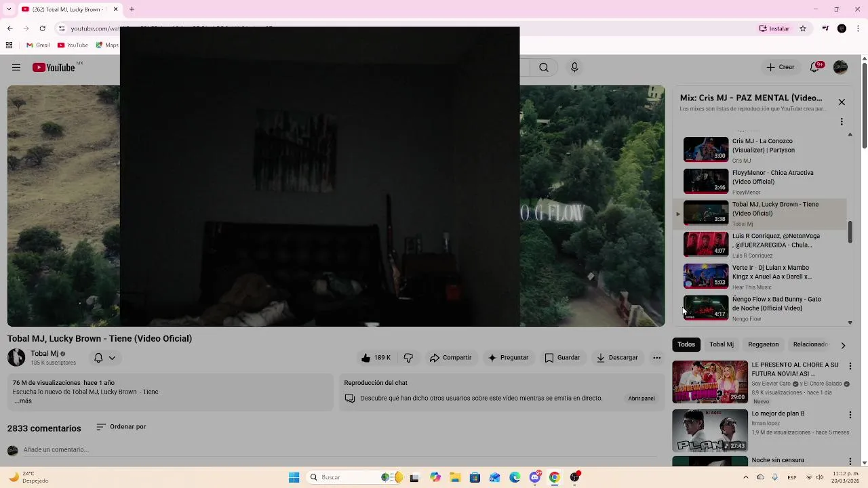Open LE PRESENTO AL CHORE recommended video
The height and width of the screenshot is (488, 868).
pyautogui.click(x=710, y=382)
